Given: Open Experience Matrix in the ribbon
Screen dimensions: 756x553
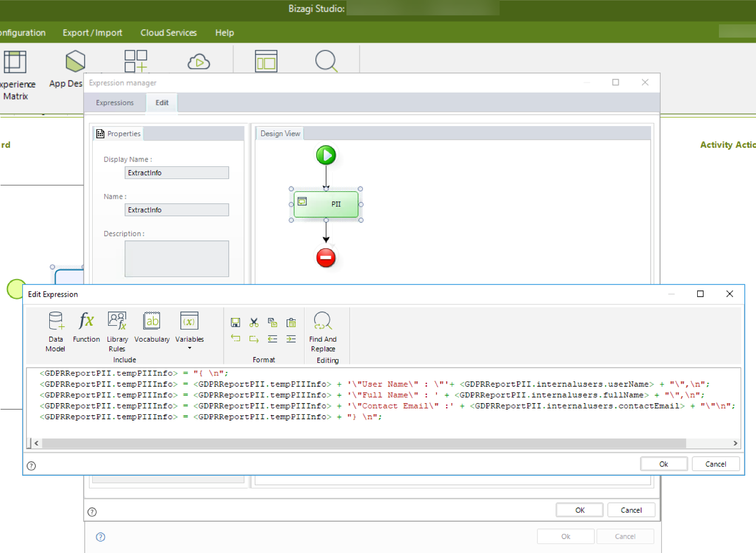Looking at the screenshot, I should [16, 75].
